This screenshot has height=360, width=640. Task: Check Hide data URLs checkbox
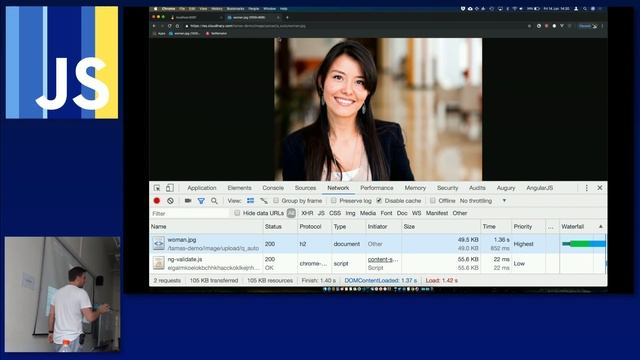[237, 213]
